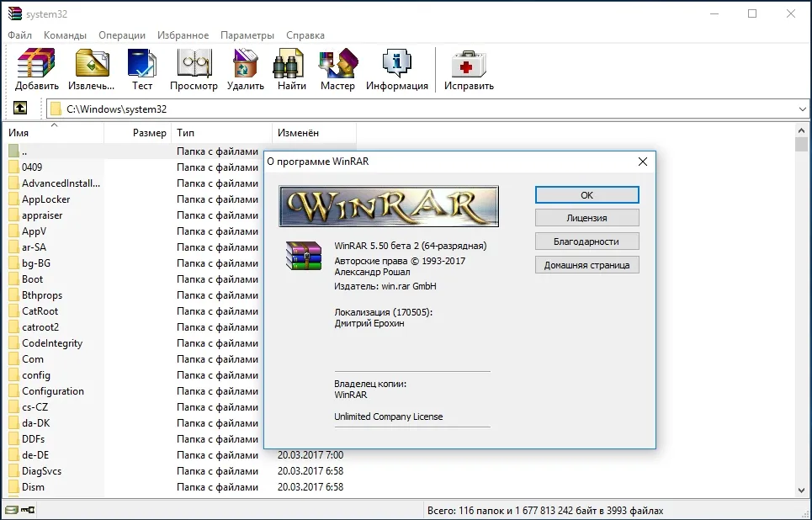This screenshot has width=812, height=520.
Task: Select the AdvancedInstall... folder
Action: coord(61,183)
